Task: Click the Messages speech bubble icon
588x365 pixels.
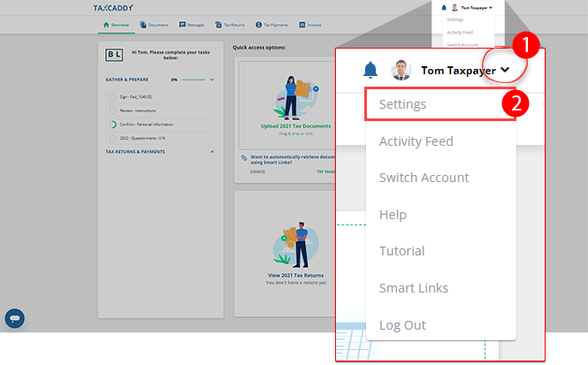Action: 182,25
